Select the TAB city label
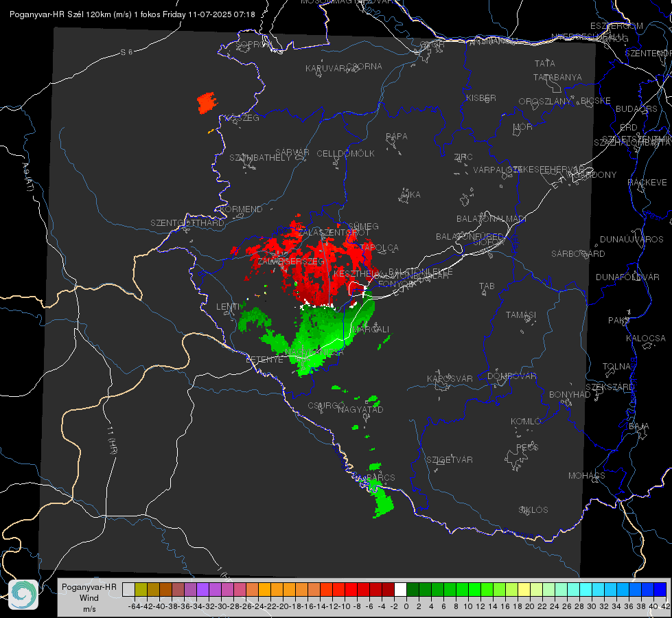Image resolution: width=672 pixels, height=618 pixels. point(487,286)
